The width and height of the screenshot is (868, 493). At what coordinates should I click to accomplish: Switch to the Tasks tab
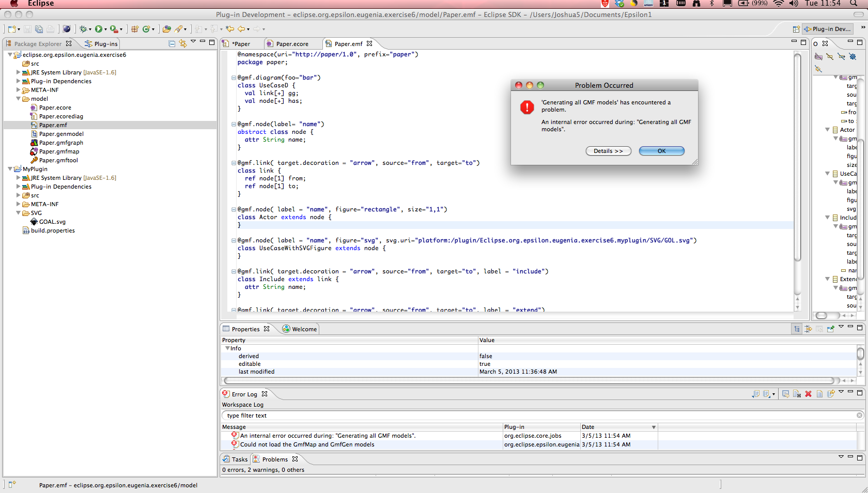pos(235,459)
